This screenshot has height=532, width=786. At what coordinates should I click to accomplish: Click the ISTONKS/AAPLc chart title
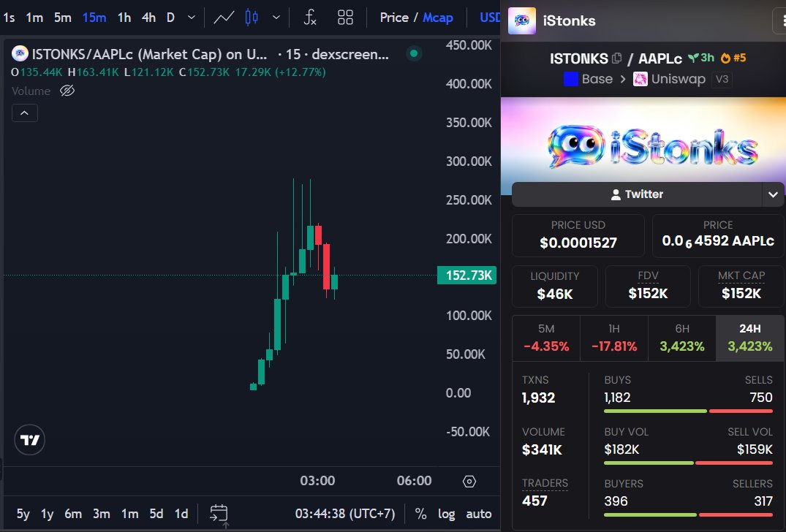tap(149, 54)
